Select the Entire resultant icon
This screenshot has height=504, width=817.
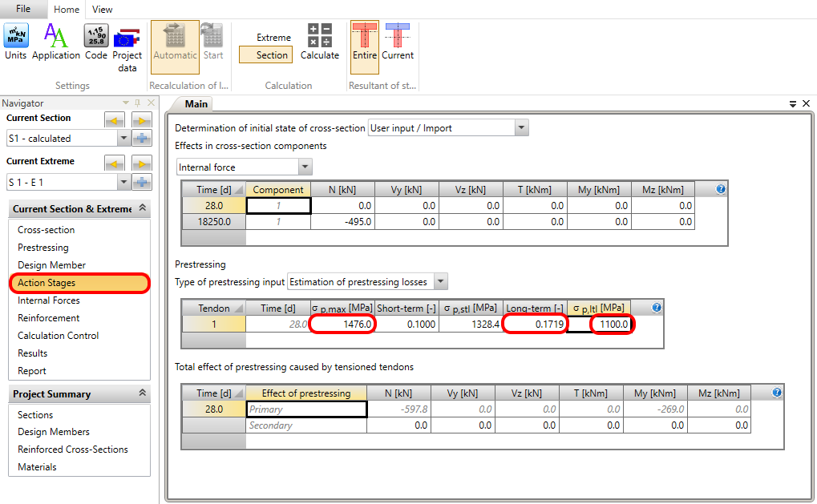click(365, 42)
